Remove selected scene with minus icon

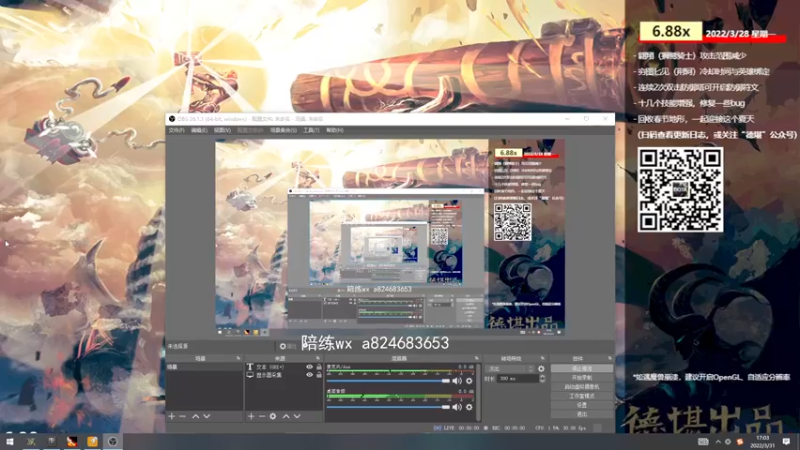coord(182,416)
